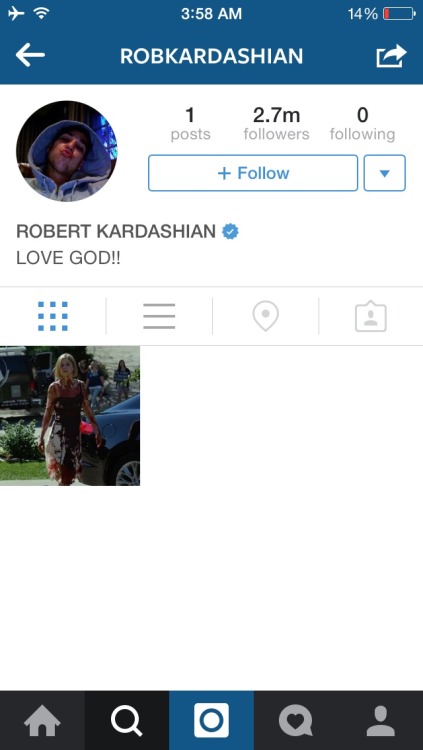The image size is (423, 750).
Task: Tap the battery indicator in status bar
Action: pos(399,14)
